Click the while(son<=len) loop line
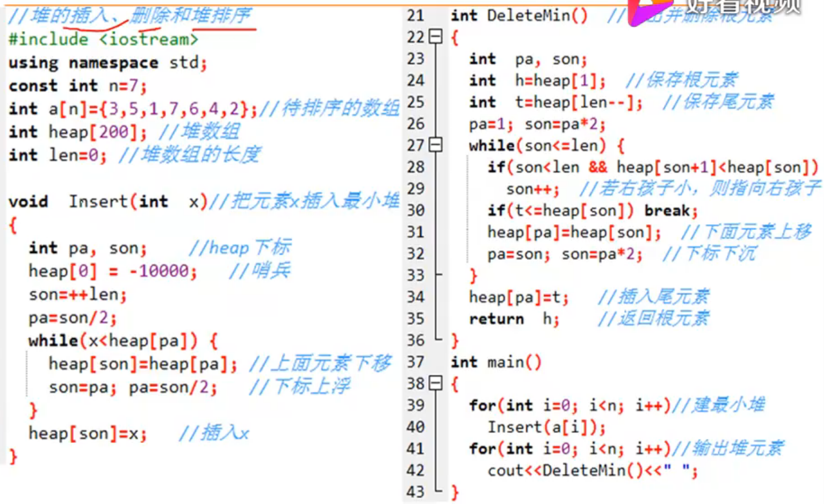The height and width of the screenshot is (504, 824). pos(547,146)
